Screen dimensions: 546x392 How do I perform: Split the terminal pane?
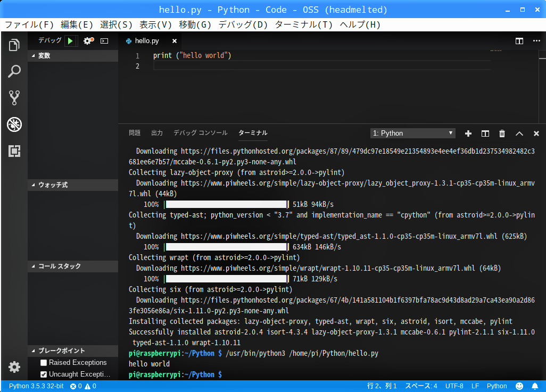point(485,134)
